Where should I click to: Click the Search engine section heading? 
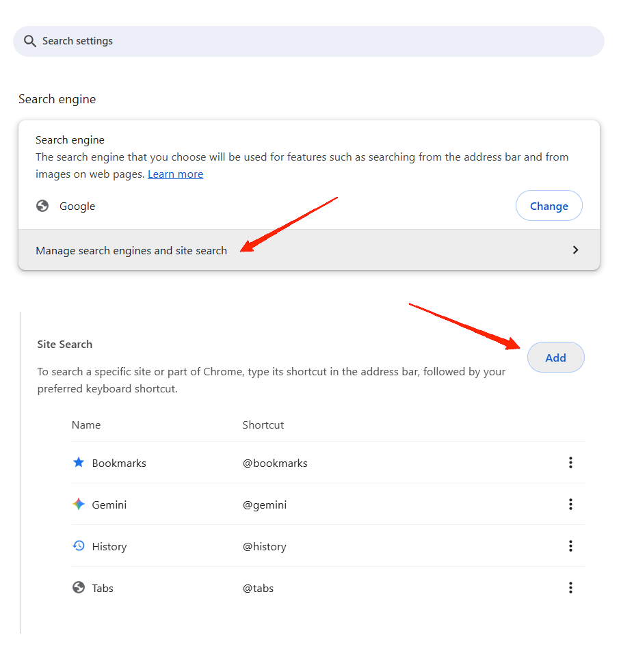tap(57, 99)
